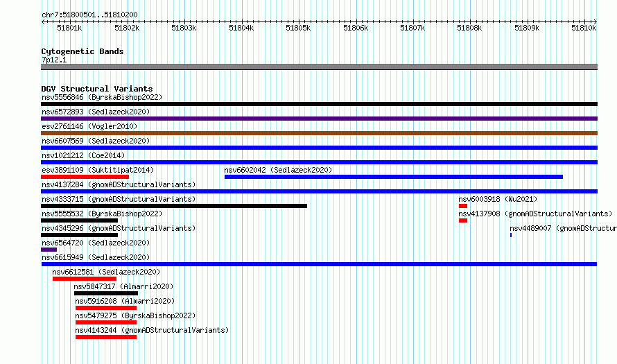This screenshot has height=364, width=617.
Task: Select black bar under nsv4333715
Action: pyautogui.click(x=174, y=206)
